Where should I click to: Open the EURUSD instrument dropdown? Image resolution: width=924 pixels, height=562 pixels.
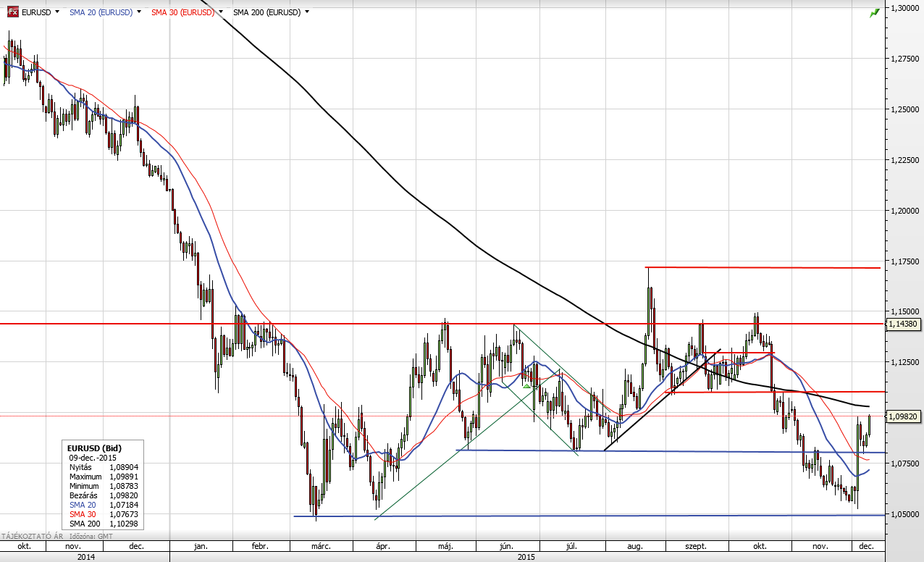pos(56,12)
